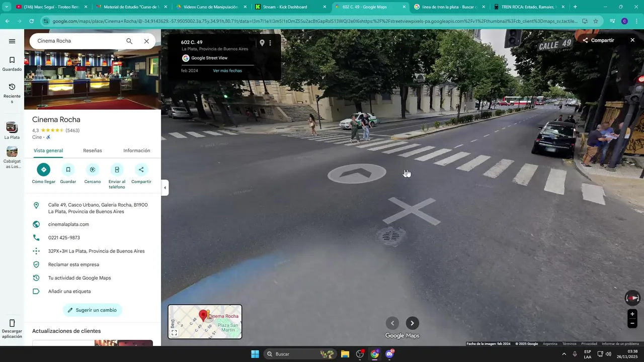
Task: Click the Sugerir un cambio button
Action: (93, 310)
